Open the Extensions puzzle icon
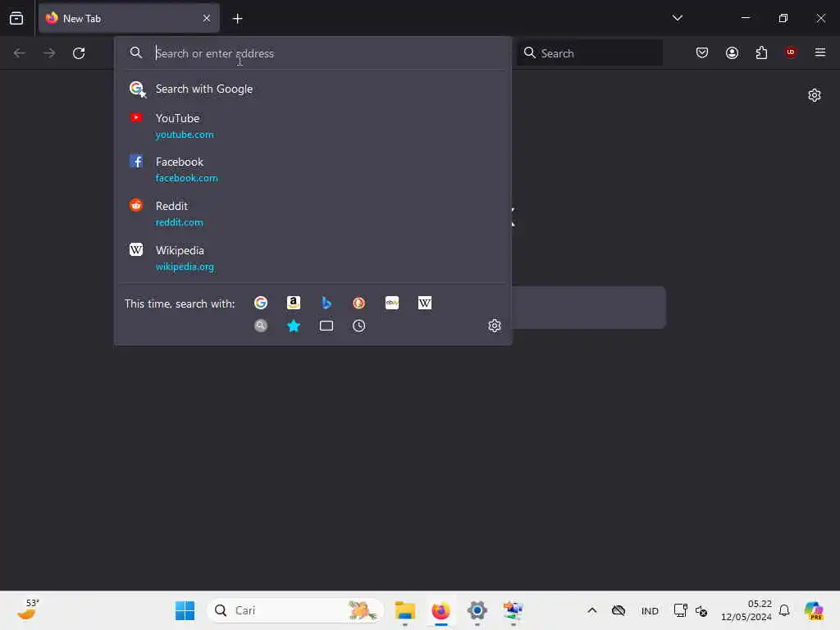 [x=761, y=52]
